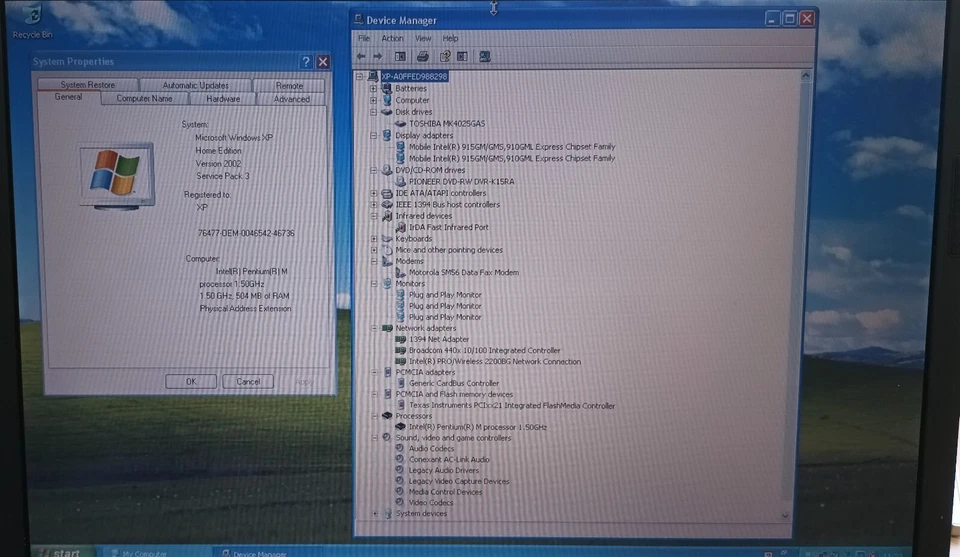Select the Audio Codecs entry

pos(431,449)
